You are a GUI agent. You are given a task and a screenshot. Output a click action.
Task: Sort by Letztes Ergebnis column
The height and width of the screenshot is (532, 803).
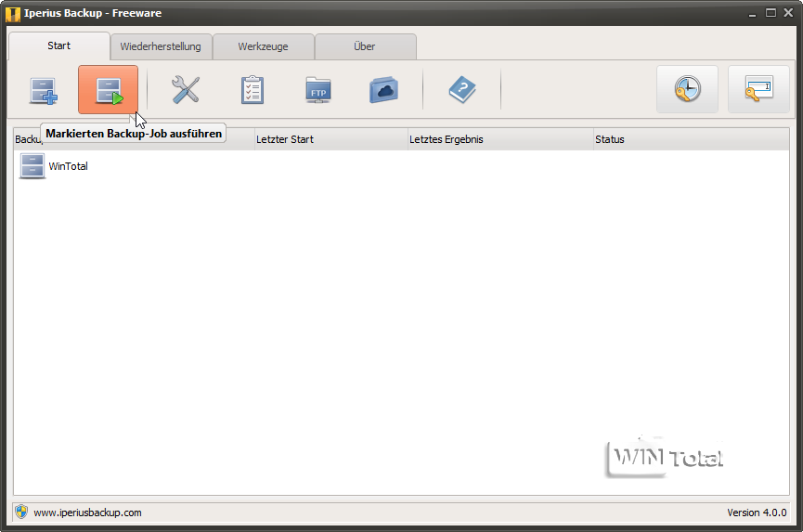pyautogui.click(x=500, y=139)
